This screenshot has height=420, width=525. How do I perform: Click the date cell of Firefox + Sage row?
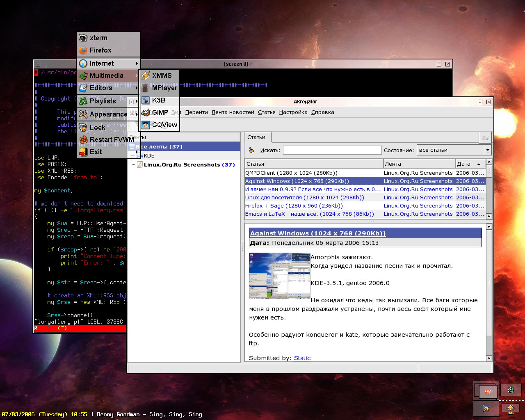470,206
